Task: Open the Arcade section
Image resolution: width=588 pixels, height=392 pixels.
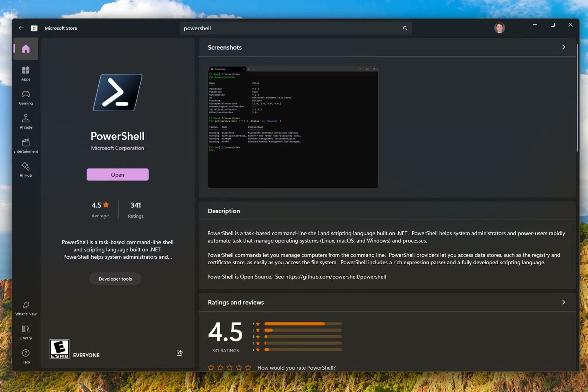Action: pyautogui.click(x=26, y=122)
